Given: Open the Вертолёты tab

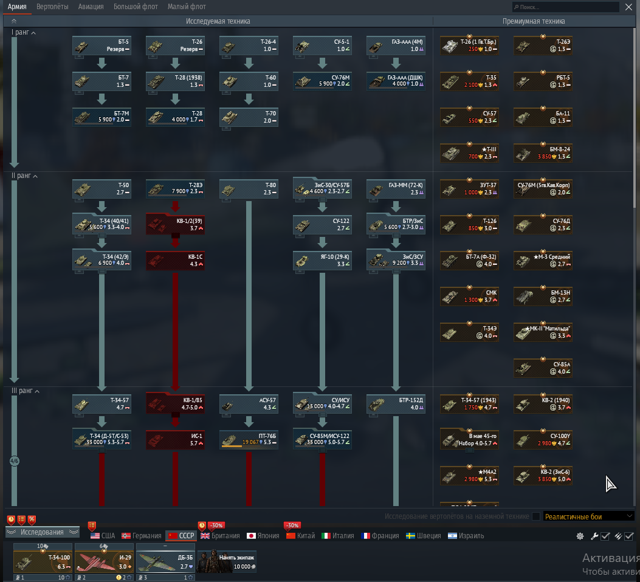Looking at the screenshot, I should coord(52,7).
